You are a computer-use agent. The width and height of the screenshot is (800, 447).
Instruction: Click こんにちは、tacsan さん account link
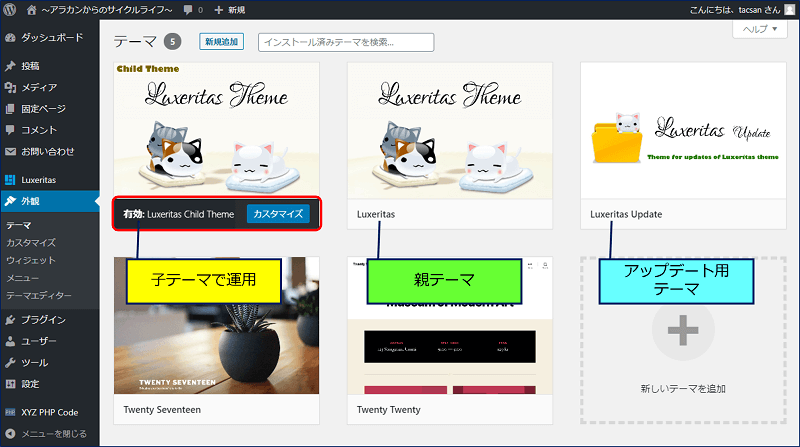point(735,10)
